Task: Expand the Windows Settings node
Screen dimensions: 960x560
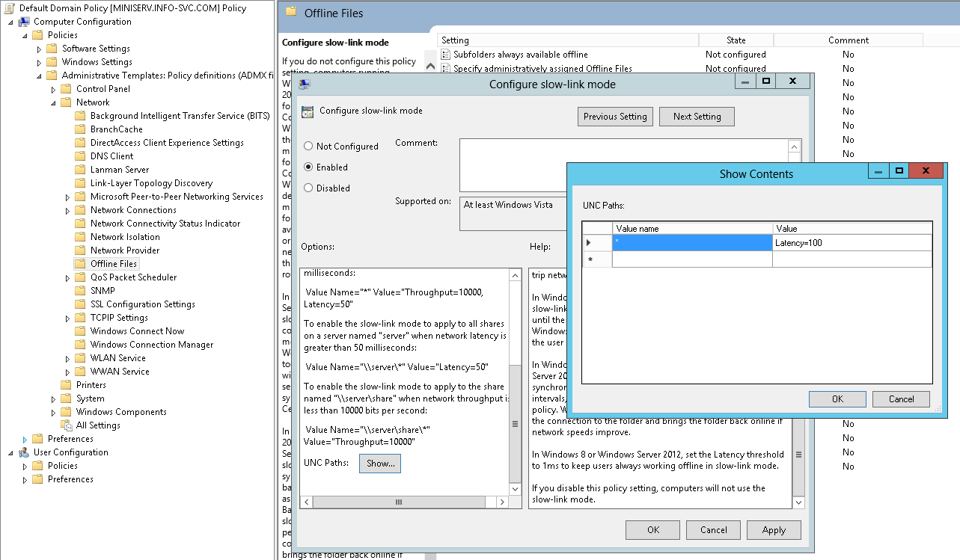Action: 39,63
